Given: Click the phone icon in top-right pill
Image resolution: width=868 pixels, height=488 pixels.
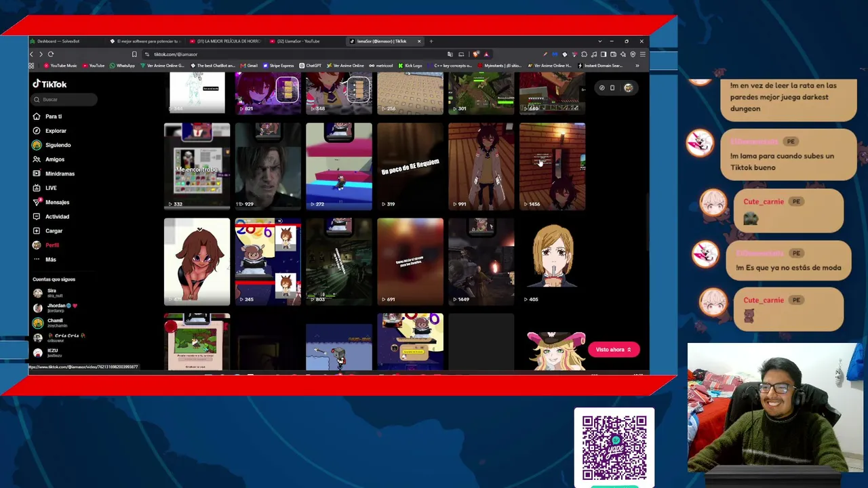Looking at the screenshot, I should pyautogui.click(x=612, y=87).
